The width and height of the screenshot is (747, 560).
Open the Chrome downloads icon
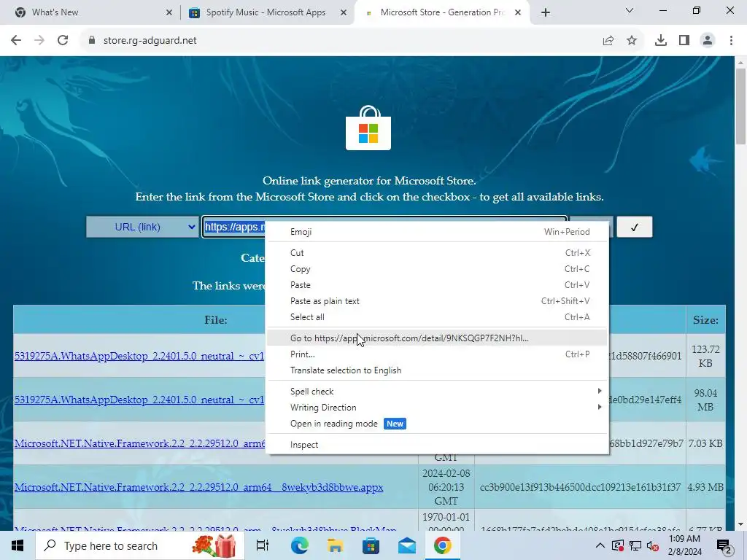(x=660, y=41)
